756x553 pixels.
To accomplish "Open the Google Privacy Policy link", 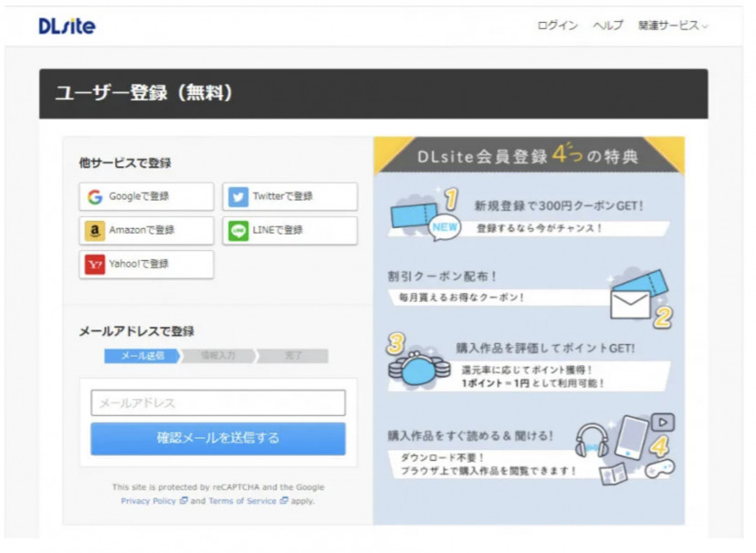I will click(x=153, y=501).
